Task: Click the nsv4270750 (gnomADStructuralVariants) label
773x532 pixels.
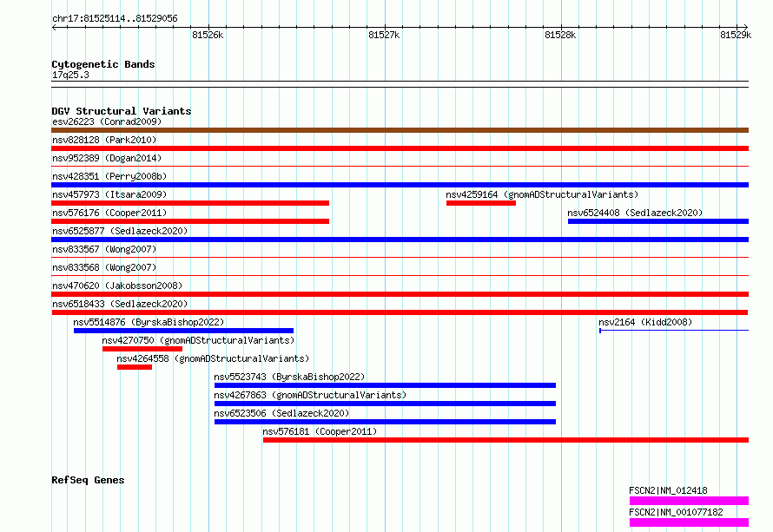Action: 198,340
